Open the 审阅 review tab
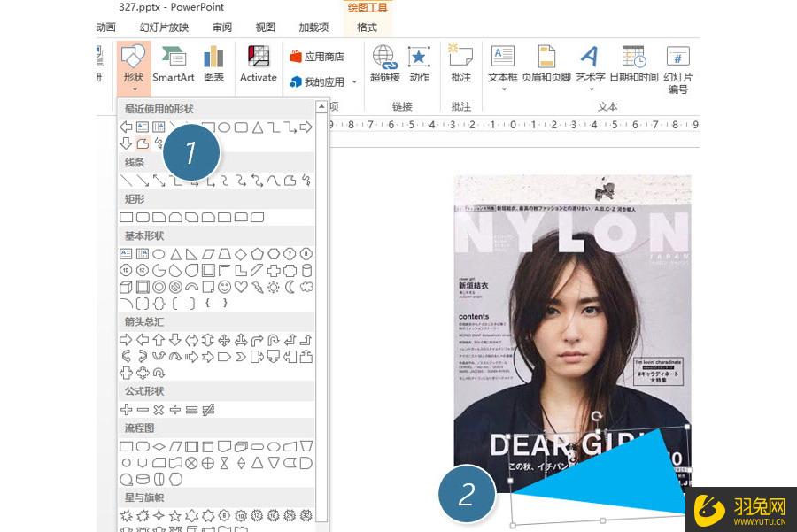 tap(222, 27)
